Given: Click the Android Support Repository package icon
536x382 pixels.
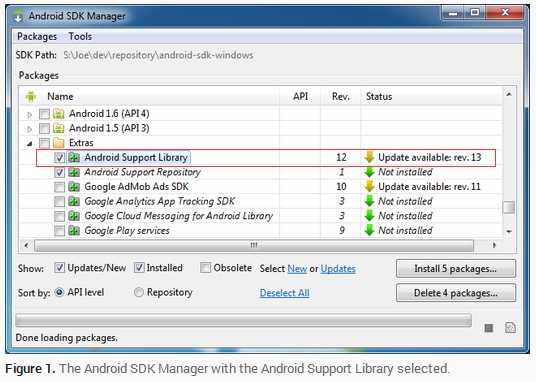Looking at the screenshot, I should pos(74,172).
